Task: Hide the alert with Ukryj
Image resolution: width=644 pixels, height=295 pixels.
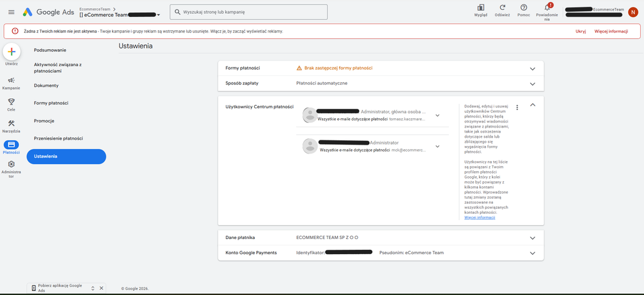Action: (580, 31)
